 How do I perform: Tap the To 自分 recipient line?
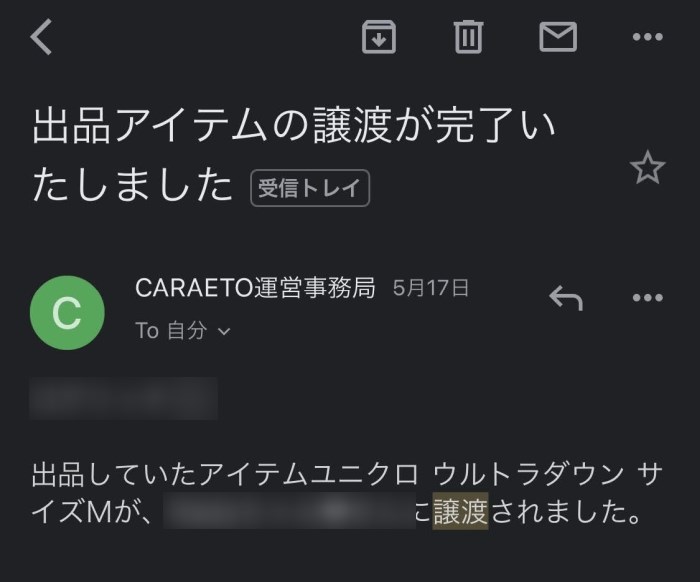point(183,331)
